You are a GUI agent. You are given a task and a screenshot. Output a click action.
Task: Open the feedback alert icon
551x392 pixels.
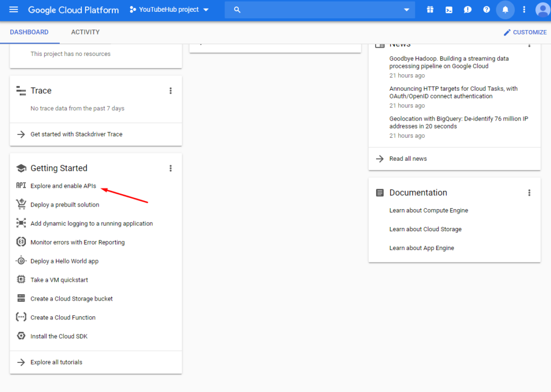[x=468, y=10]
